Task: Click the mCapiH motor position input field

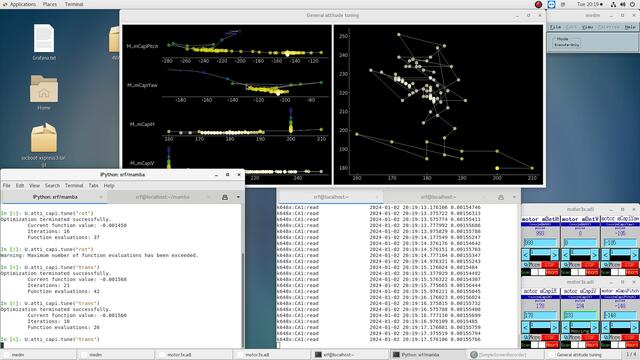Action: (540, 316)
